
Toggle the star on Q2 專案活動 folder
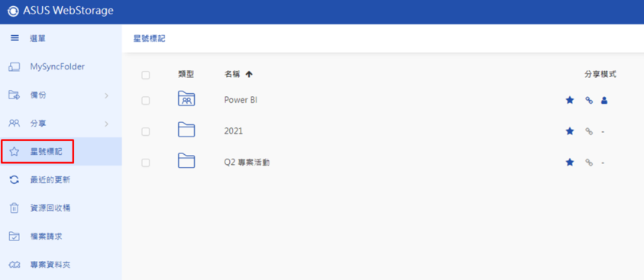[570, 163]
